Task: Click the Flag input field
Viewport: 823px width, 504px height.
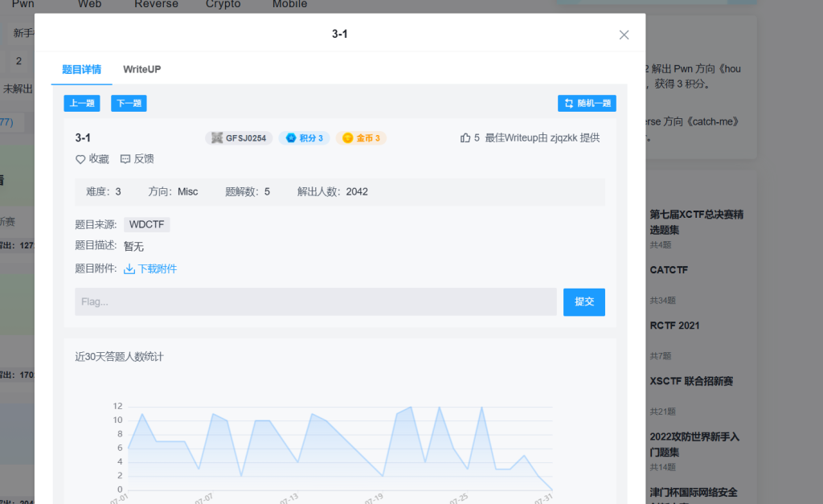Action: pos(315,301)
